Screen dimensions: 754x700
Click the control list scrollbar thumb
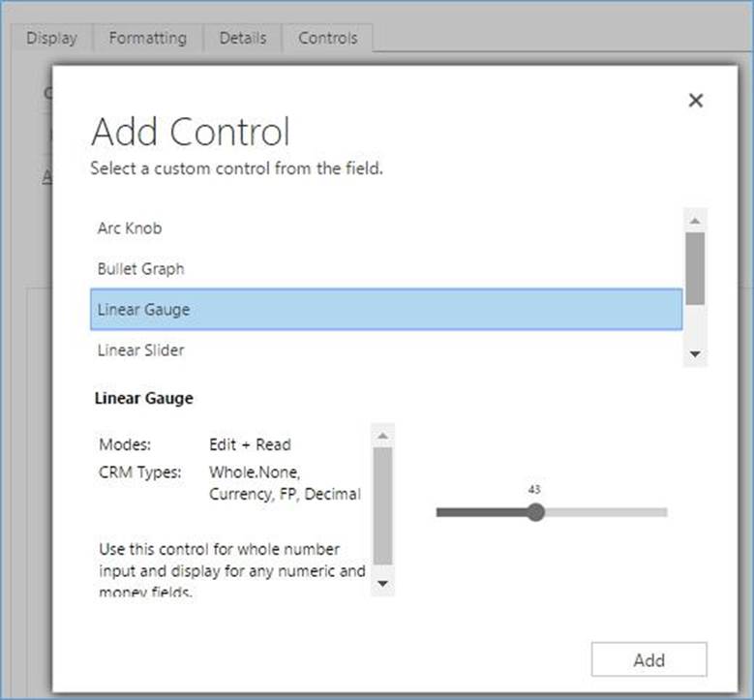(x=694, y=267)
